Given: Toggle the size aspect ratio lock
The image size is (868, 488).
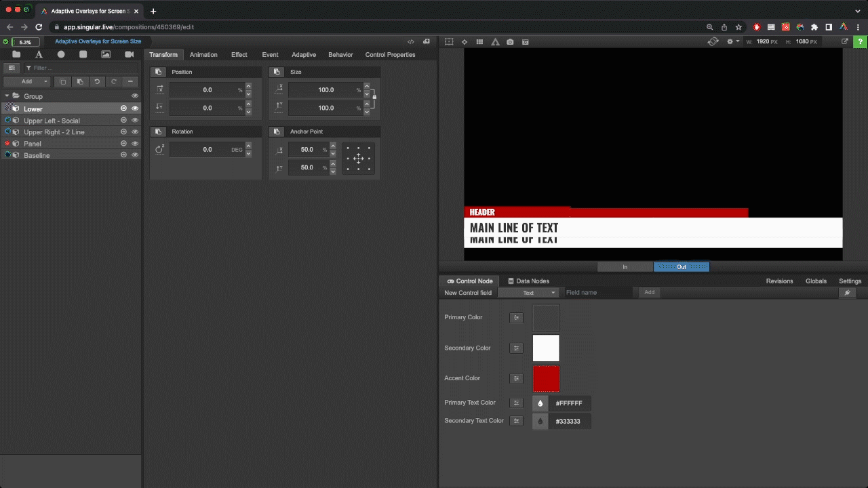Looking at the screenshot, I should coord(374,98).
